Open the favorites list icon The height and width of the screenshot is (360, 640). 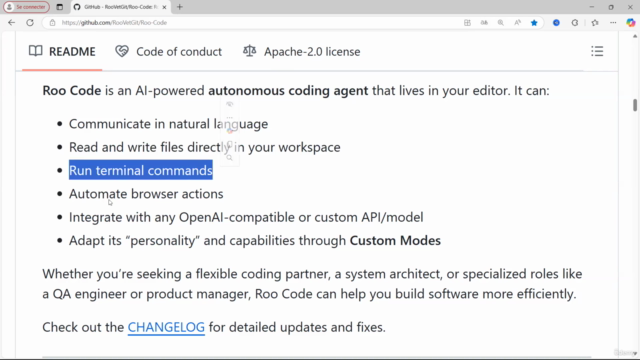click(595, 23)
